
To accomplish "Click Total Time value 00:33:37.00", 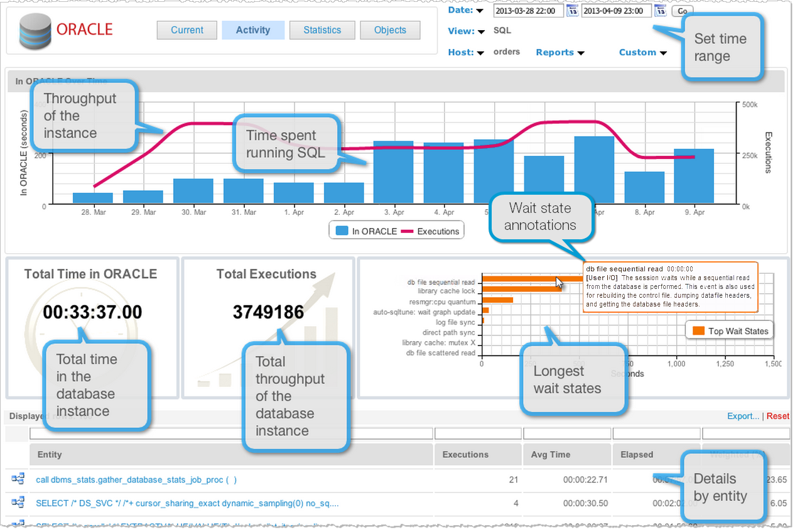I will click(92, 312).
